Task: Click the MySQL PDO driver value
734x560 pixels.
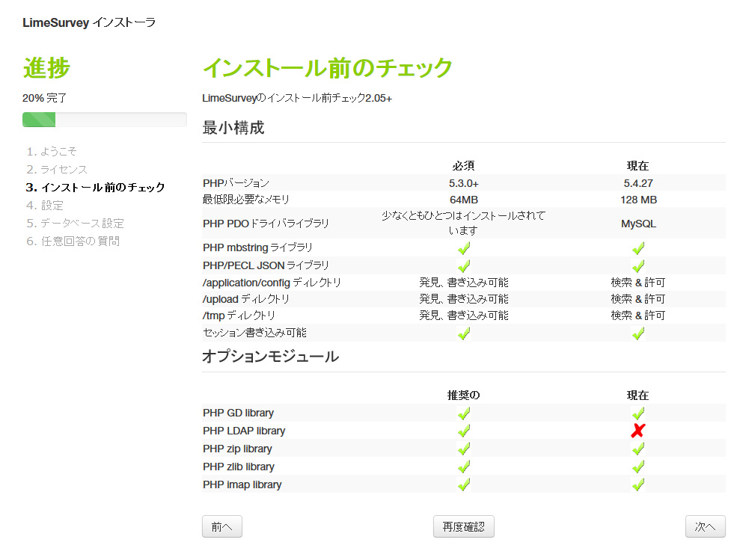Action: (x=637, y=224)
